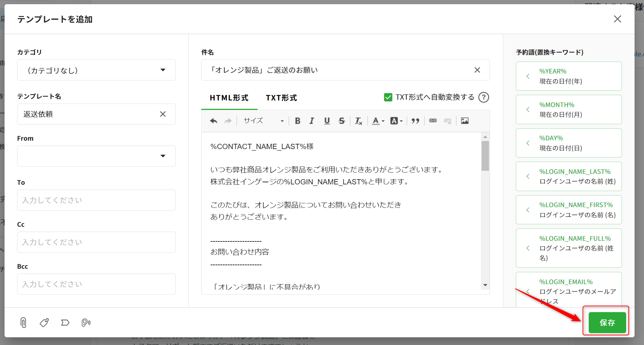This screenshot has height=345, width=644.
Task: Insert the %YEAR% reserved keyword
Action: [x=568, y=76]
